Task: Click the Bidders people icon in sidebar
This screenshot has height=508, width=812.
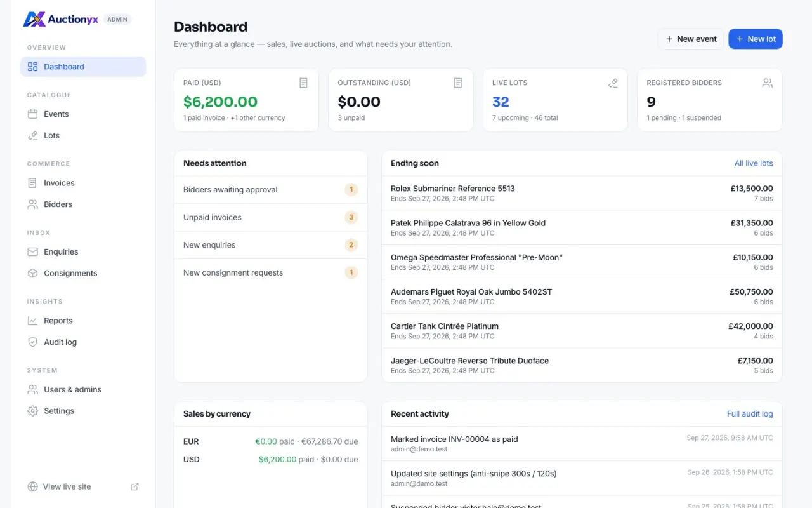Action: pyautogui.click(x=32, y=204)
